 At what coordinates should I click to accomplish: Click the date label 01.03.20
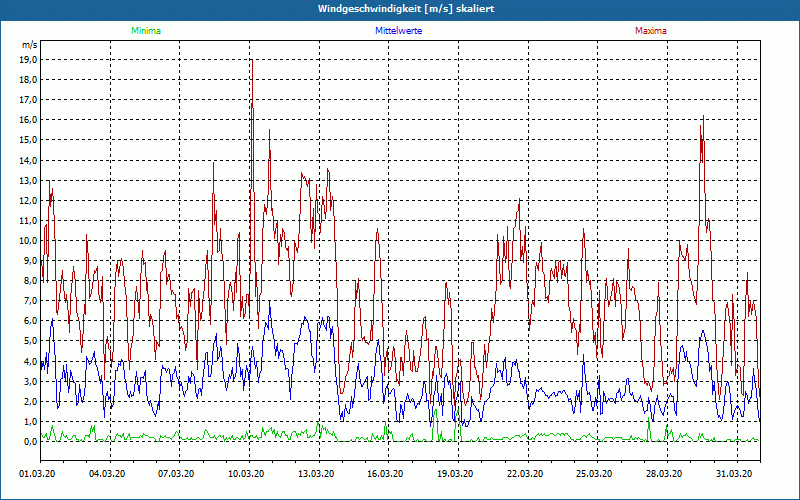click(x=37, y=474)
